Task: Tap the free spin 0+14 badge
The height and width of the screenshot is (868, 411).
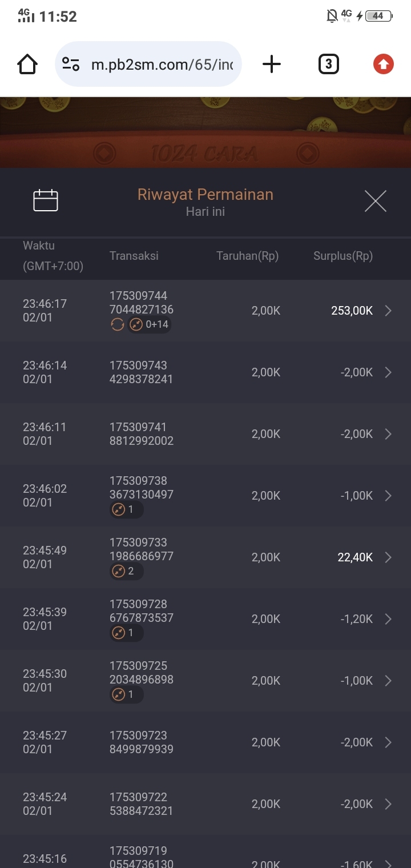Action: click(x=150, y=325)
